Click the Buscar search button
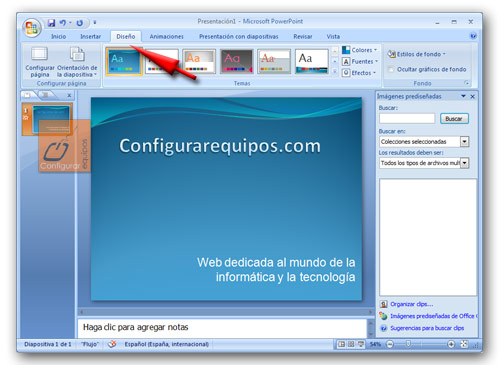Viewport: 500px width, 365px height. pos(454,119)
